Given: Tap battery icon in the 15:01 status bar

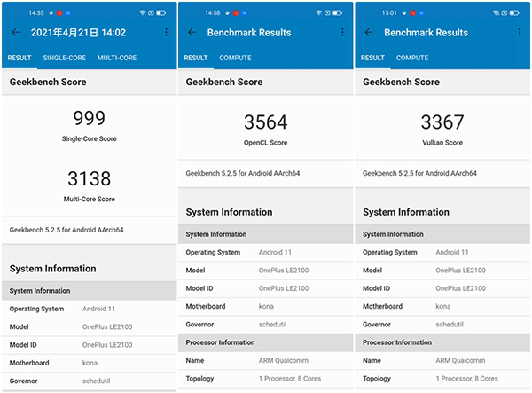Looking at the screenshot, I should (x=517, y=13).
